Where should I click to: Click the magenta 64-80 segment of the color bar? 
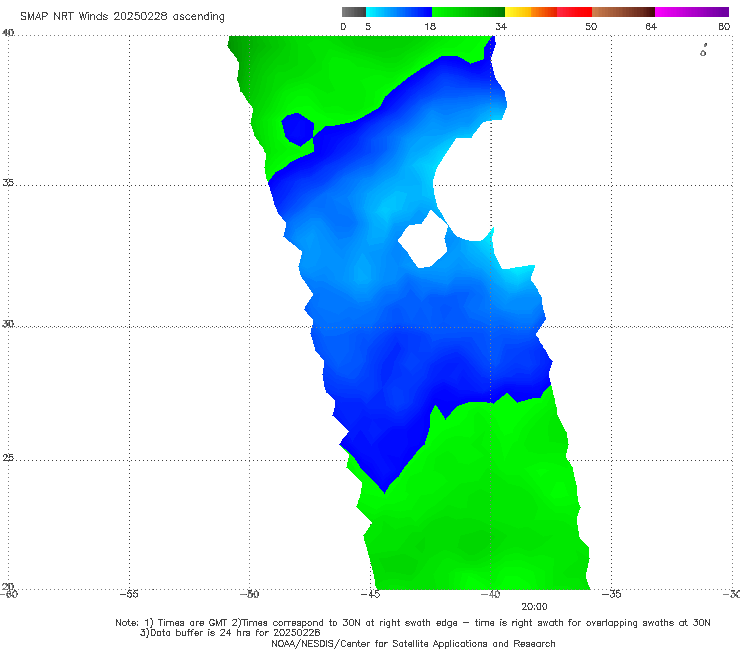click(x=692, y=12)
